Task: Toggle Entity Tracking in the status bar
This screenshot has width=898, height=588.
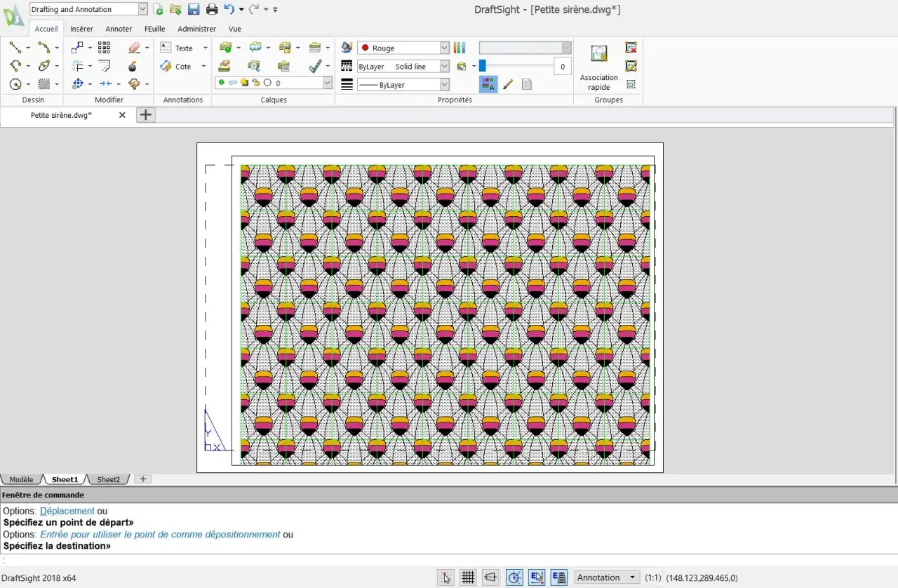Action: (559, 577)
